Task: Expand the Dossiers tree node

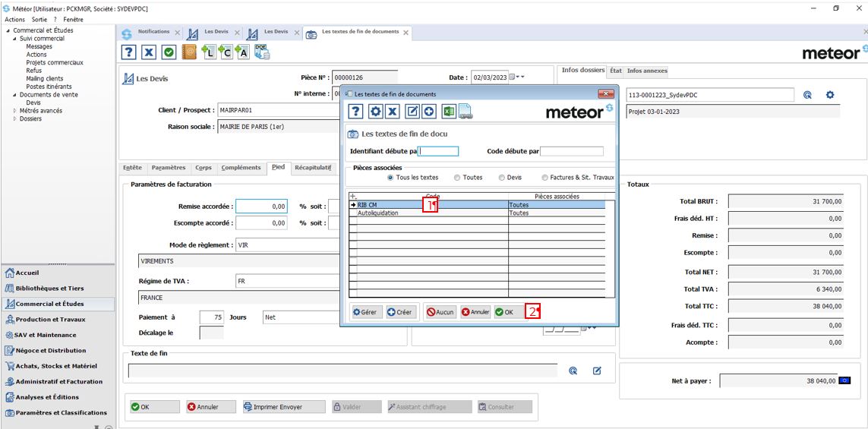Action: click(x=14, y=118)
